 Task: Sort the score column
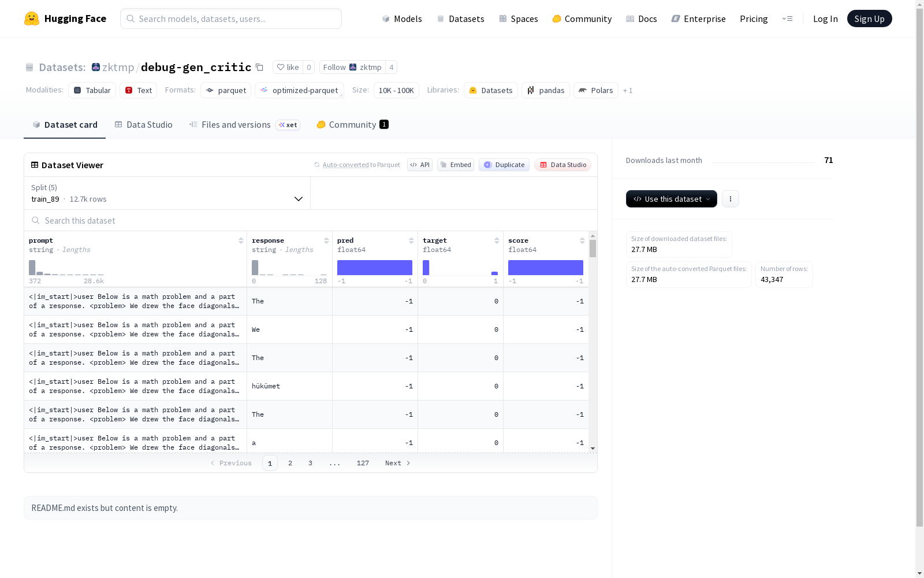coord(582,240)
